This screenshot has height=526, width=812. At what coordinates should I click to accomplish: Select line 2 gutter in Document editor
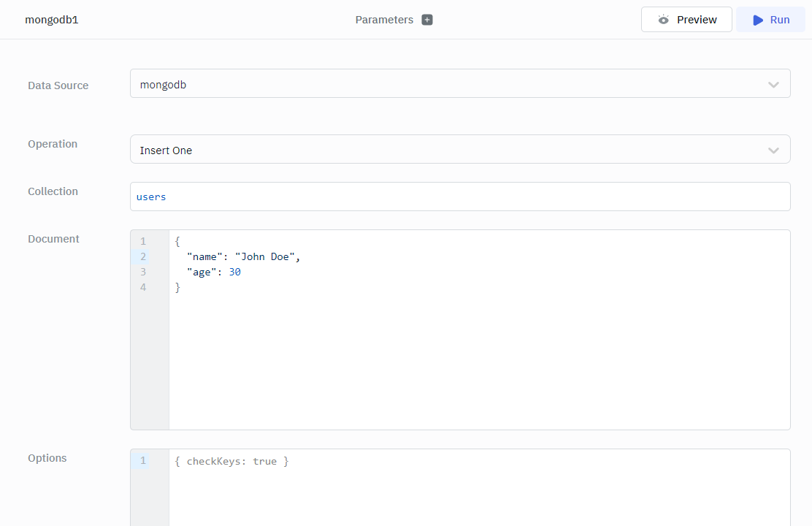point(143,256)
